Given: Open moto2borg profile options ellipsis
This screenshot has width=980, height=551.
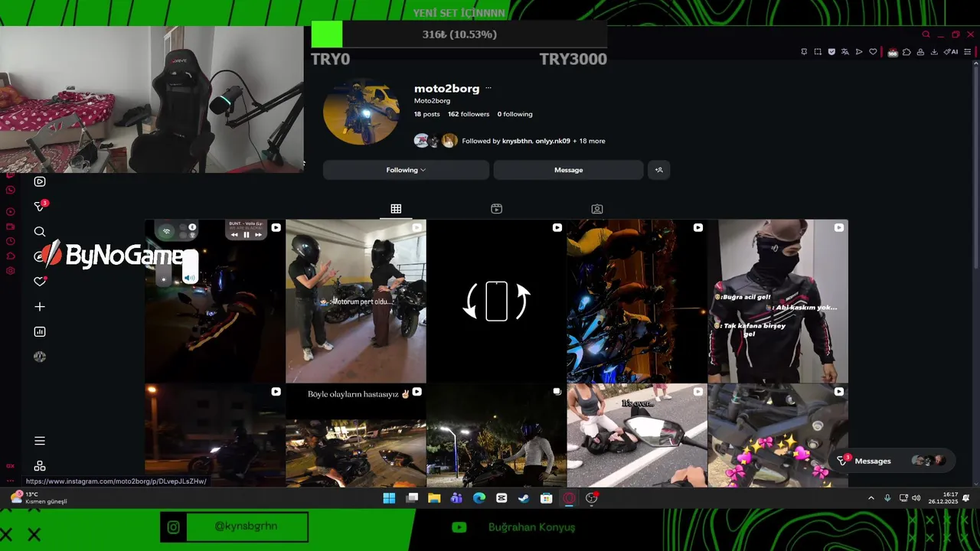Looking at the screenshot, I should coord(488,89).
